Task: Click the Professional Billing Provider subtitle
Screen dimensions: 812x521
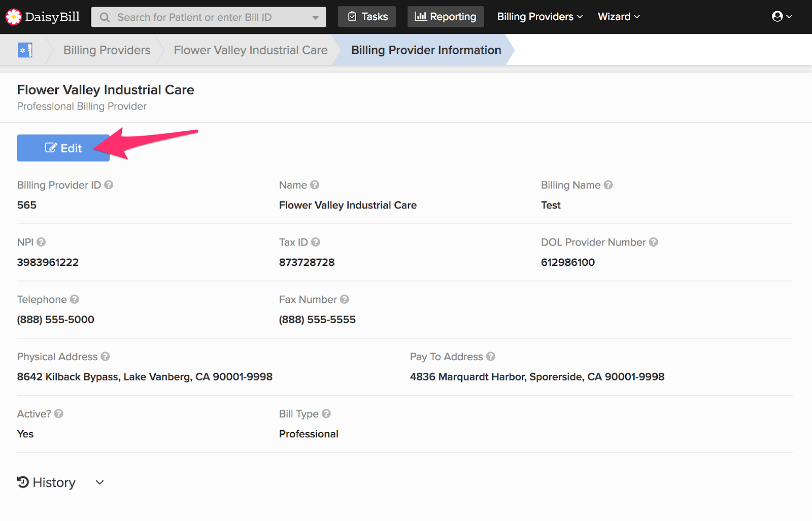Action: coord(82,106)
